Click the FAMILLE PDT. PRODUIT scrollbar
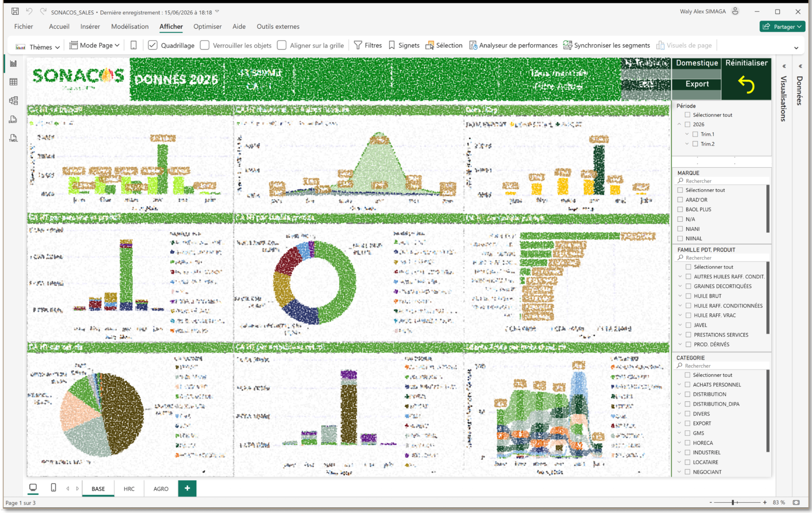This screenshot has height=513, width=812. tap(768, 298)
